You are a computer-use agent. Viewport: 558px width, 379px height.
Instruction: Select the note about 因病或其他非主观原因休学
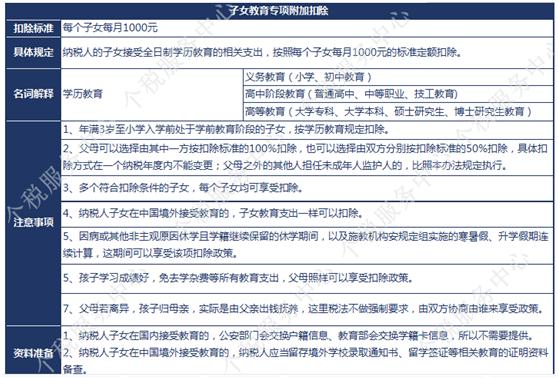(x=305, y=244)
